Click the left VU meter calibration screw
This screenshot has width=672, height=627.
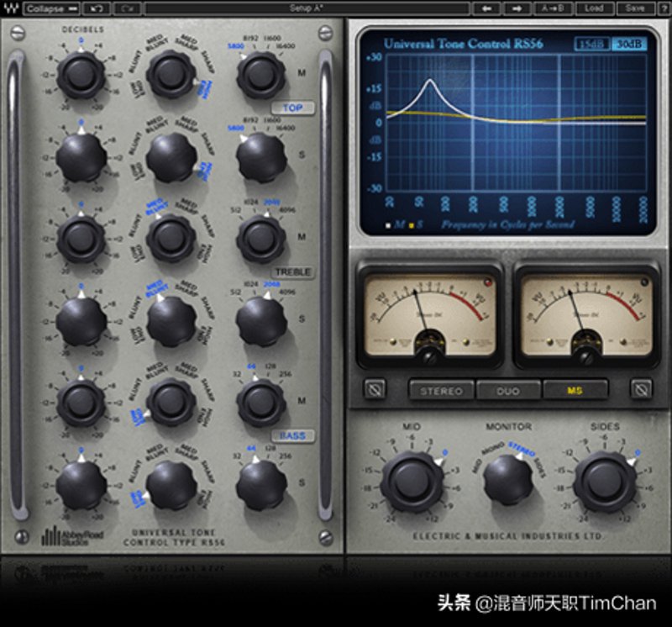coord(429,357)
